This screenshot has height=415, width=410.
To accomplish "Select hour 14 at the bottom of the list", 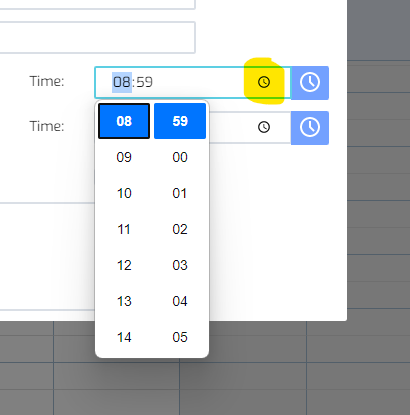I will 124,337.
